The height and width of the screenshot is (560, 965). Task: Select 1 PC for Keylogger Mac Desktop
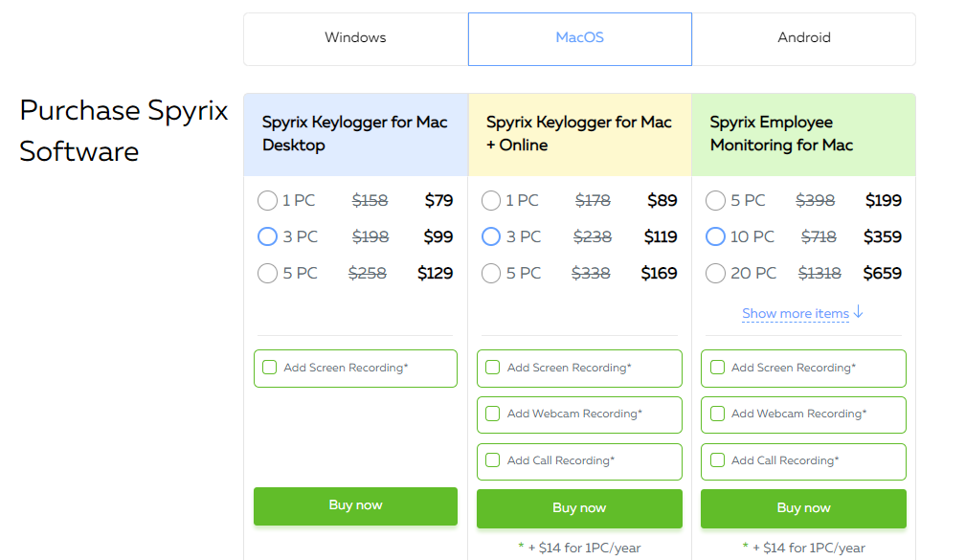coord(268,201)
